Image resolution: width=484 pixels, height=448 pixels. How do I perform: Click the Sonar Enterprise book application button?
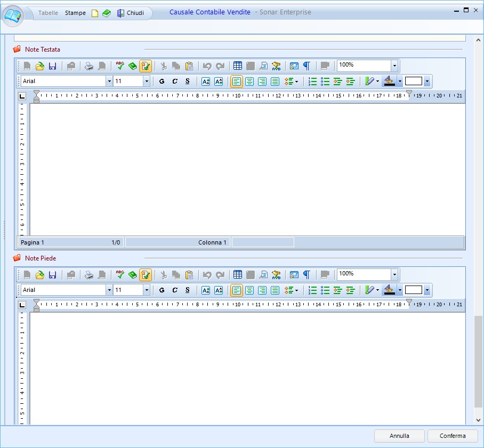click(13, 15)
